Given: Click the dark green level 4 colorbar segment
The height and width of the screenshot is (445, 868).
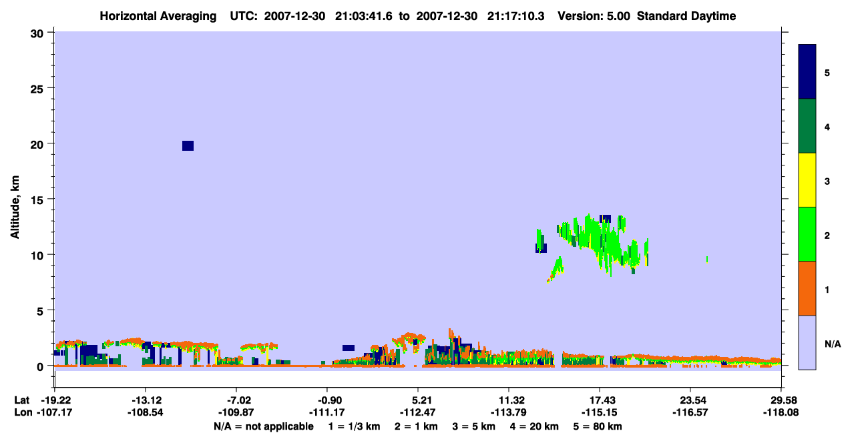Looking at the screenshot, I should tap(807, 126).
